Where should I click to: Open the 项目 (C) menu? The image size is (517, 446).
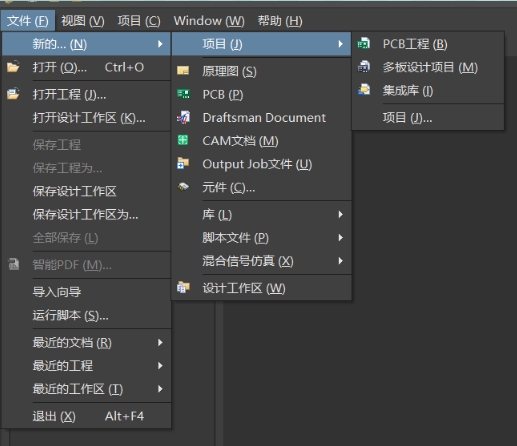[139, 21]
